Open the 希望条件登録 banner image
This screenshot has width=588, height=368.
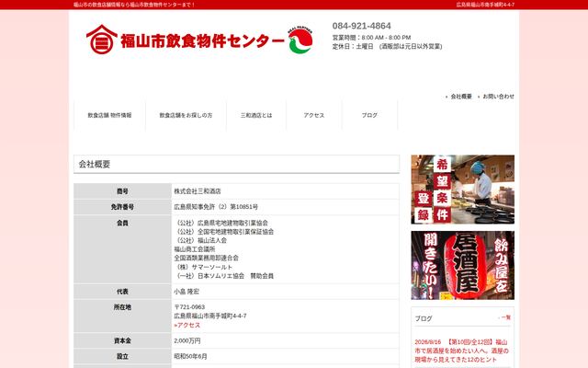(462, 190)
